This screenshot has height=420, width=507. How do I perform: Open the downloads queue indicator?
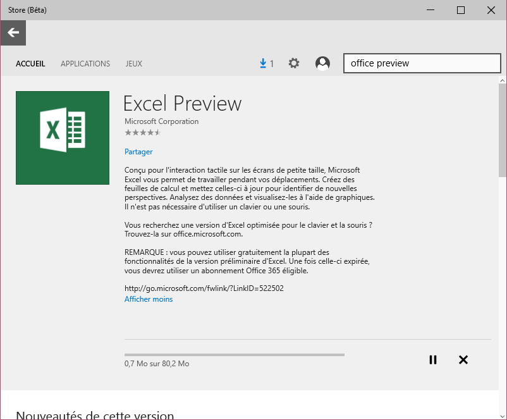[267, 63]
